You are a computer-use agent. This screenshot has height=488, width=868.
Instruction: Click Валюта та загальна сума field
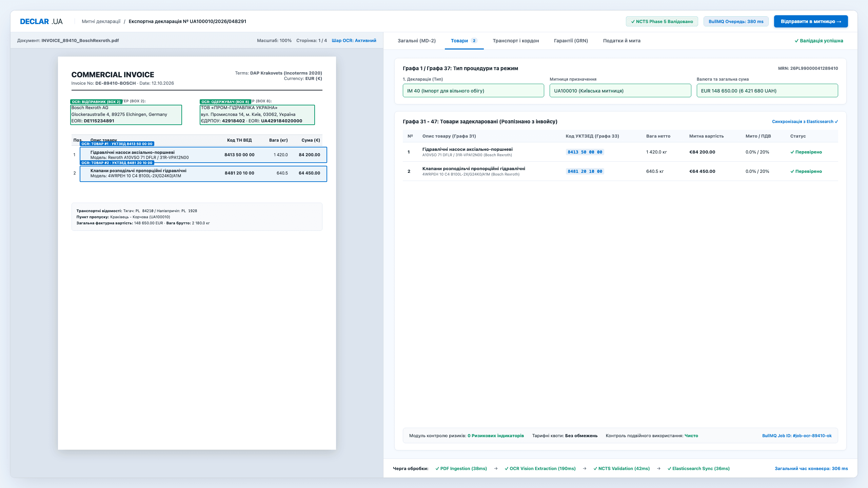click(767, 90)
